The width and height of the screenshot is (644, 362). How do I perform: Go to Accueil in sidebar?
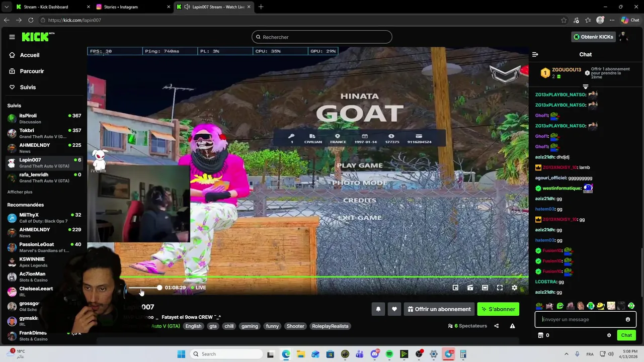pyautogui.click(x=29, y=55)
